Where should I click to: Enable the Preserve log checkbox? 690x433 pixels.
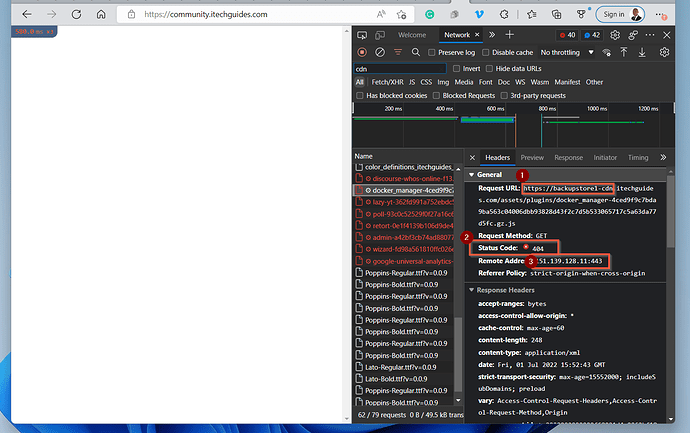[x=432, y=52]
